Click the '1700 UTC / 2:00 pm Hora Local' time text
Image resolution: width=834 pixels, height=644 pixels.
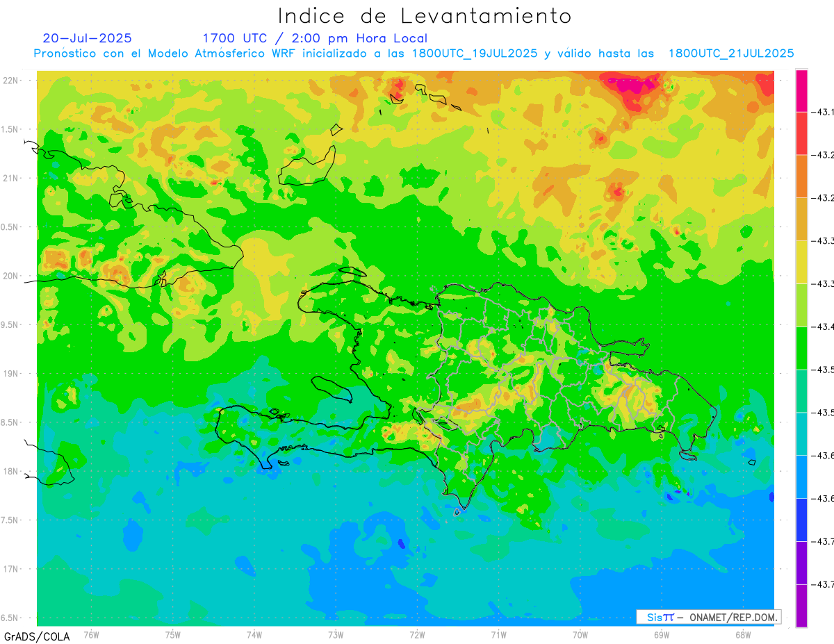[315, 39]
